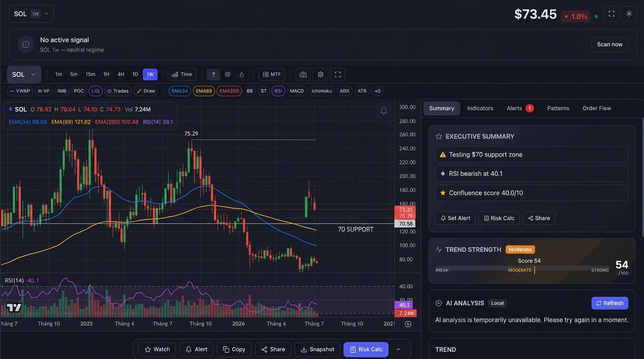Expand chart to fullscreen in toolbar
644x359 pixels.
point(338,74)
